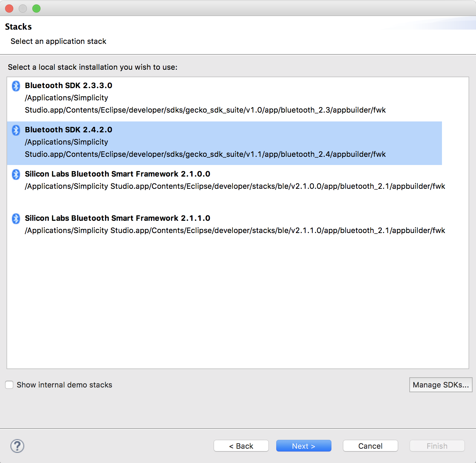The image size is (476, 463).
Task: Select the Bluetooth SDK 2.3.3.0 title
Action: [68, 85]
